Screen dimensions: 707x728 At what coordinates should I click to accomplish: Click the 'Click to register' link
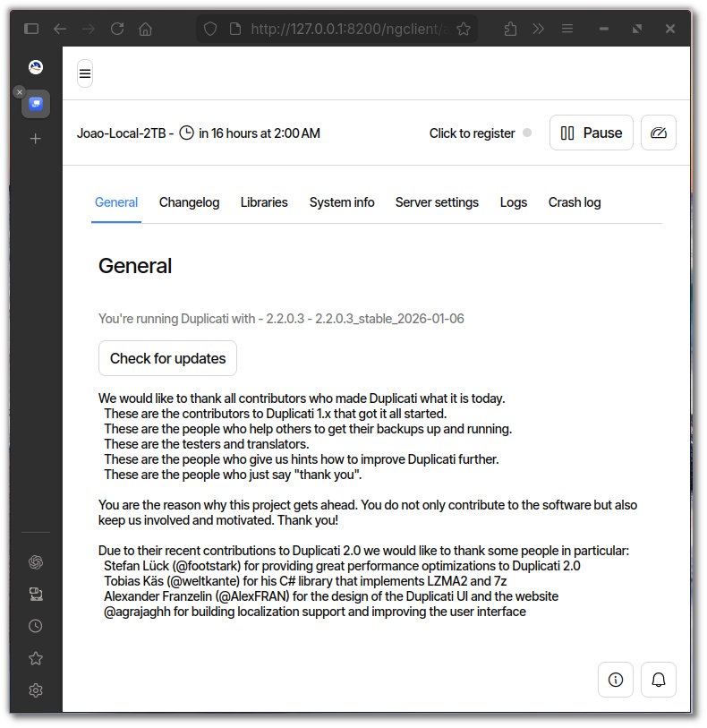click(472, 133)
